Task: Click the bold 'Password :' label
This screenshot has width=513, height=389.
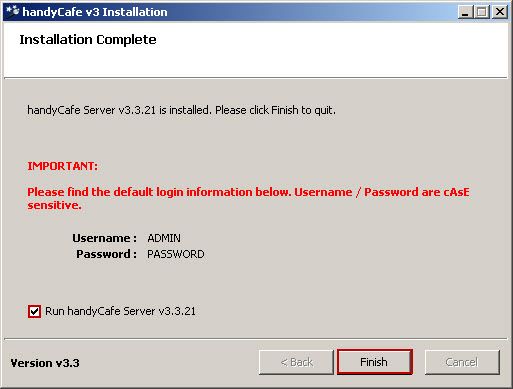Action: [x=106, y=254]
